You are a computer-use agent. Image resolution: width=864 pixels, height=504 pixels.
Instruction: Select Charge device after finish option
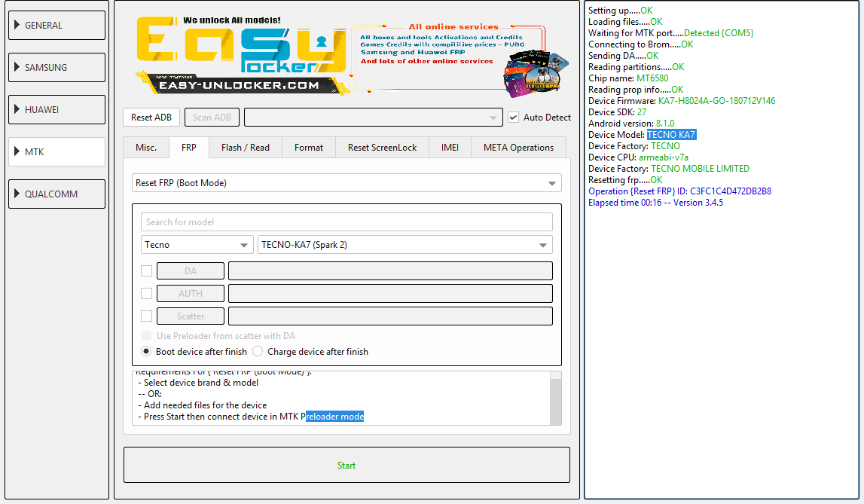coord(258,351)
